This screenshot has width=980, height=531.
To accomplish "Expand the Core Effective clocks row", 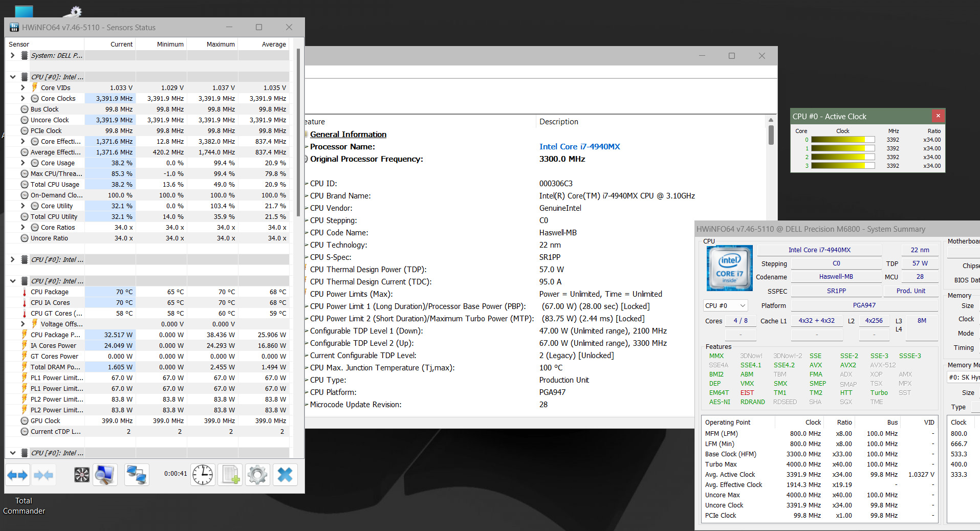I will point(23,141).
